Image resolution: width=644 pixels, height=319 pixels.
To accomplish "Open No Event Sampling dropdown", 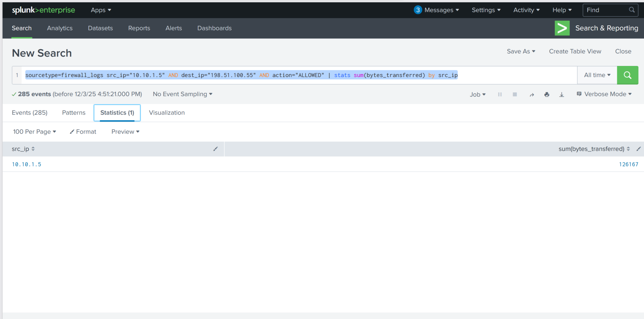I will (182, 94).
